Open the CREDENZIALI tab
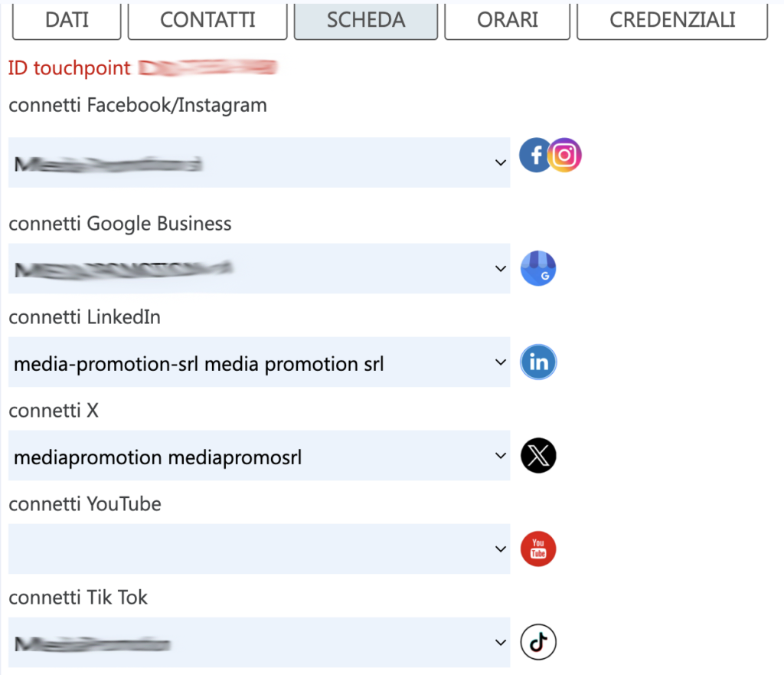 pos(672,21)
